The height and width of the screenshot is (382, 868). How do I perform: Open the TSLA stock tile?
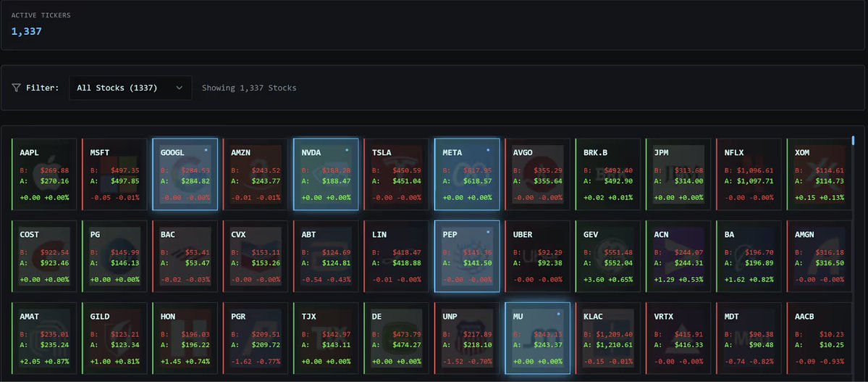tap(397, 175)
